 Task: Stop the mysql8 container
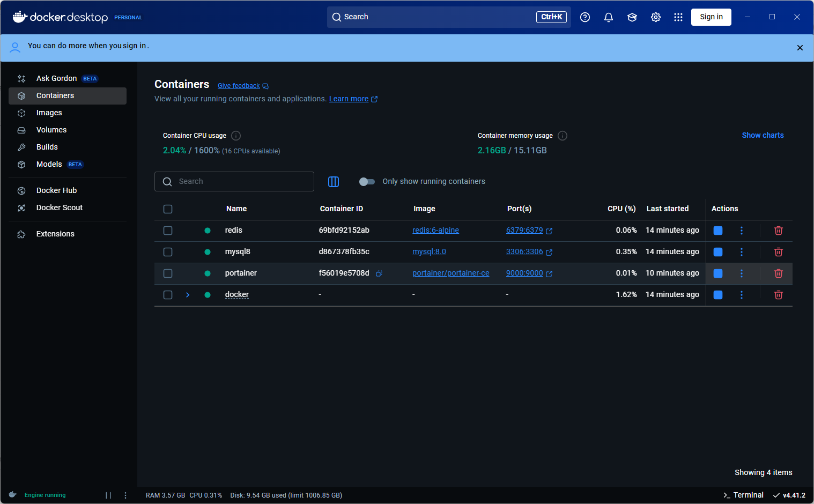point(718,252)
